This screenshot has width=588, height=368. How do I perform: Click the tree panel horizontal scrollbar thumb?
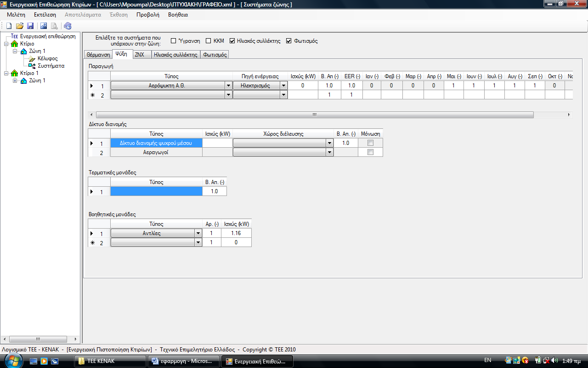click(x=38, y=339)
